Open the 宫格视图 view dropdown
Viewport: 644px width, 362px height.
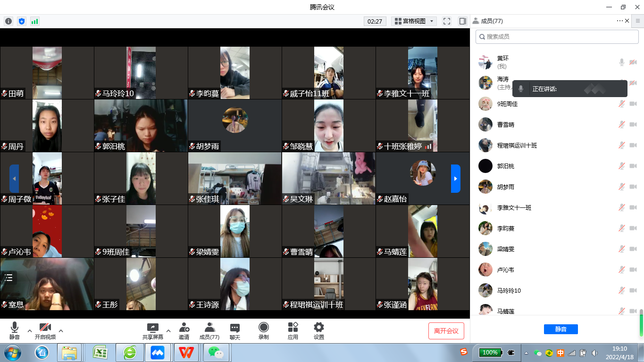414,21
